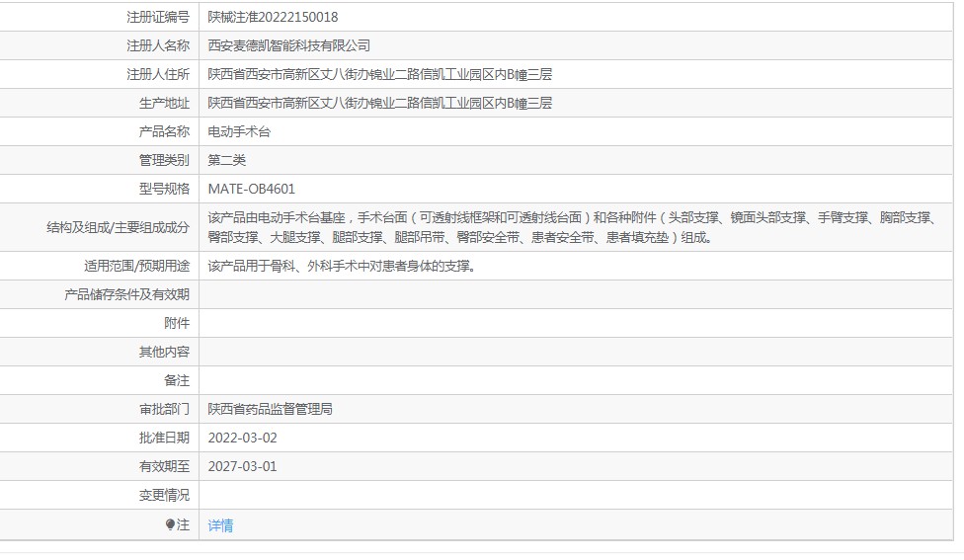Select company name 西安麦德凯智能科技有限公司
This screenshot has width=964, height=560.
coord(289,45)
